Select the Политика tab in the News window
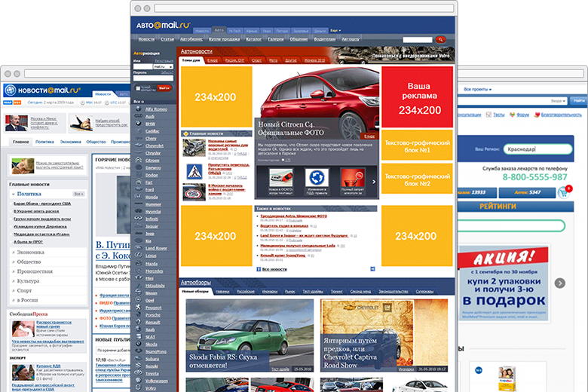 coord(44,142)
